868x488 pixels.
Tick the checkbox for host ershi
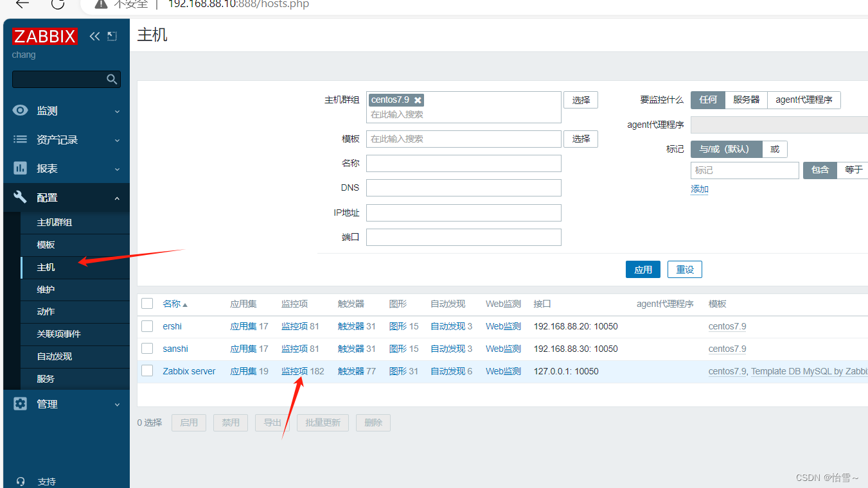point(147,326)
